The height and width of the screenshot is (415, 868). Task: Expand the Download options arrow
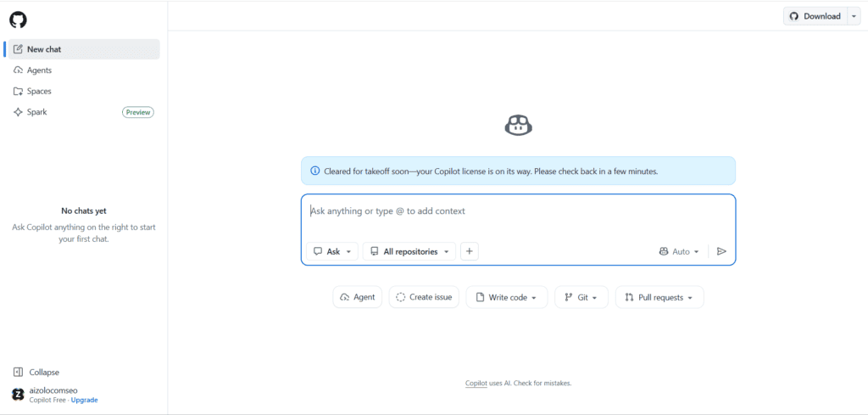point(853,16)
